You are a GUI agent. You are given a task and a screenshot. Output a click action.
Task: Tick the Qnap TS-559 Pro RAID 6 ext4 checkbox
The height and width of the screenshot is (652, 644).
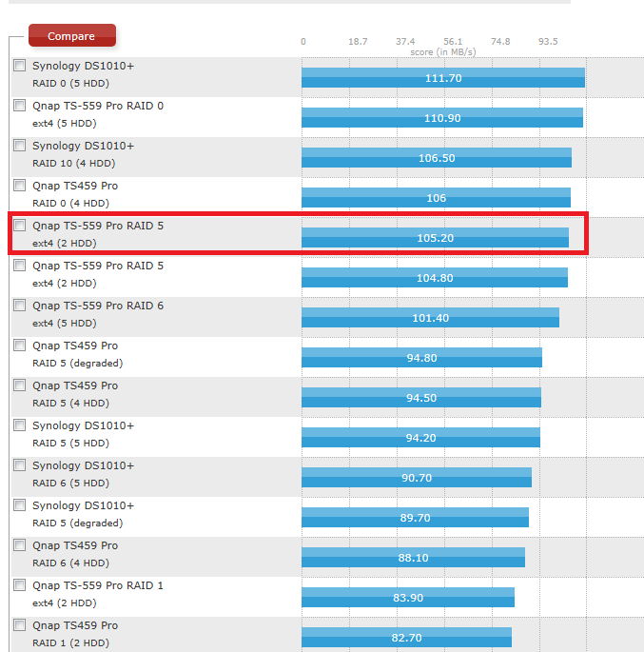(x=20, y=306)
